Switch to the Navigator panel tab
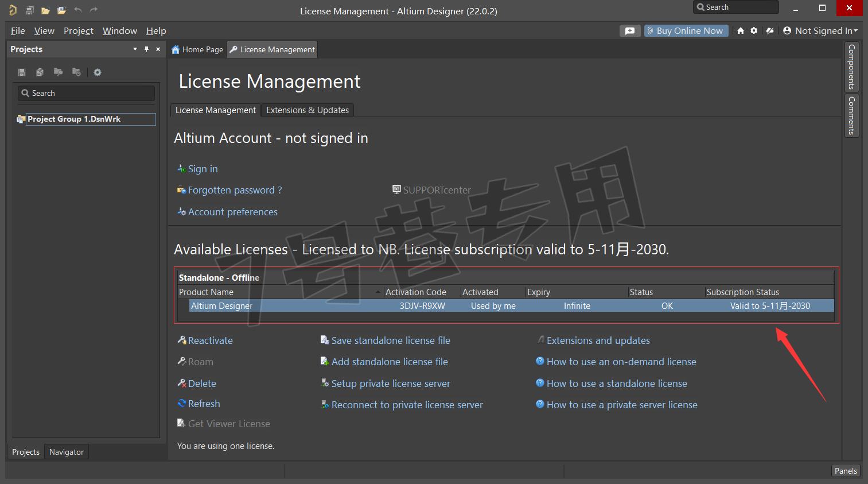Screen dimensions: 868x484 67,452
